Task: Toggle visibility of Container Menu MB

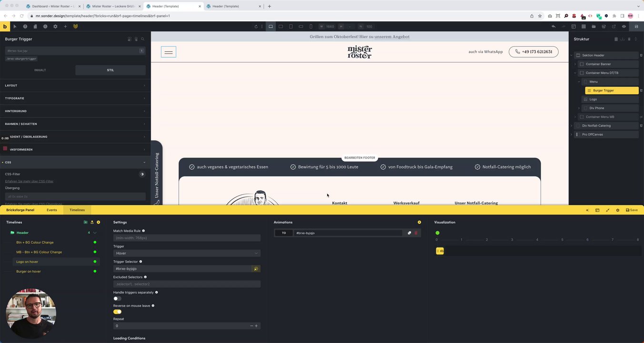Action: tap(641, 117)
